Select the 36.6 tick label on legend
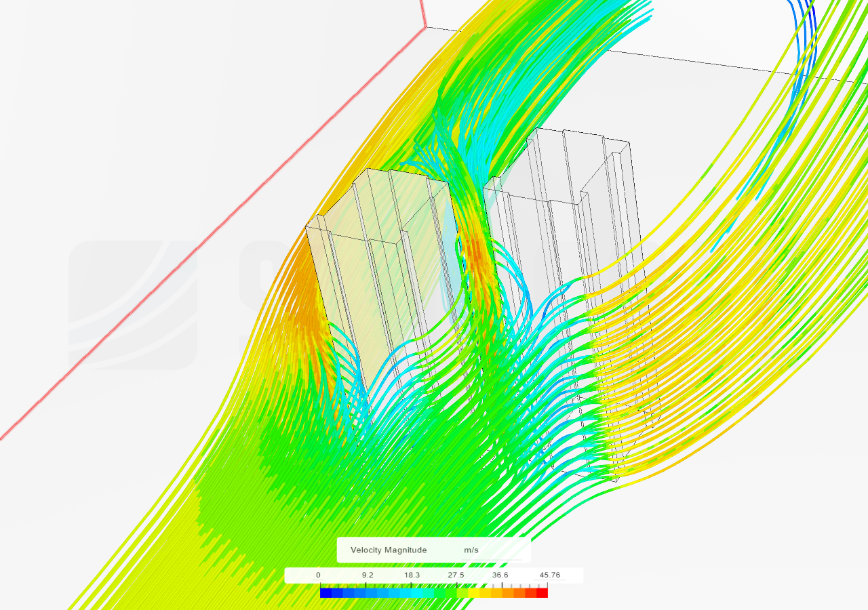The image size is (868, 610). pyautogui.click(x=500, y=575)
